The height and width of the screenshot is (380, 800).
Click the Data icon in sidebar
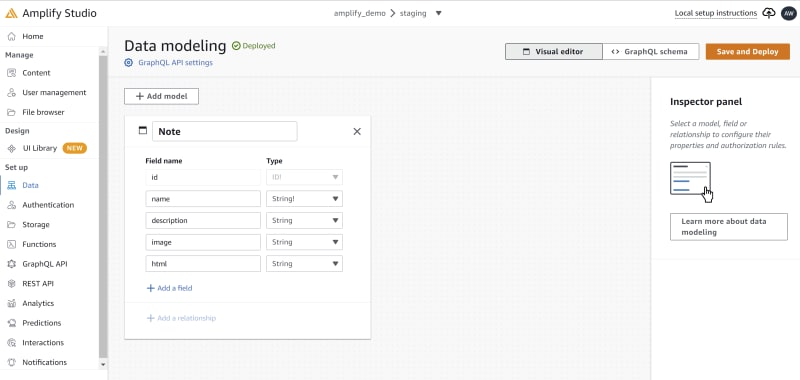point(12,186)
